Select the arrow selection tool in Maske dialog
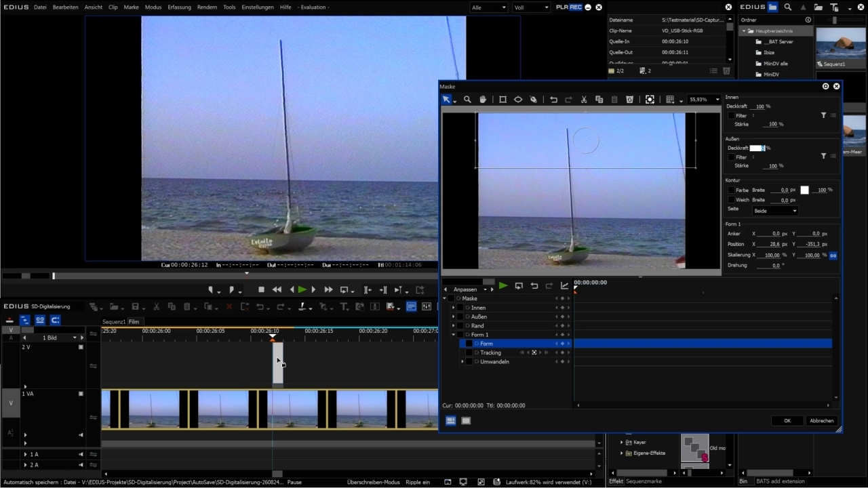 [446, 100]
